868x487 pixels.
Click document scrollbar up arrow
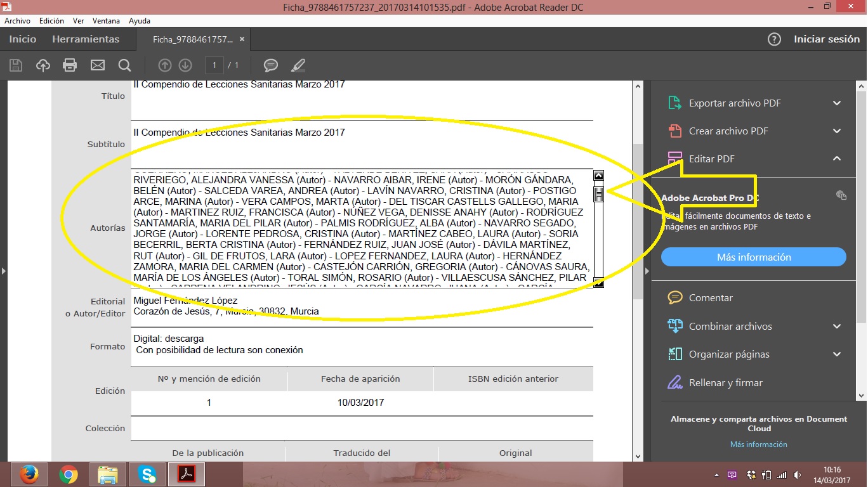[x=638, y=85]
